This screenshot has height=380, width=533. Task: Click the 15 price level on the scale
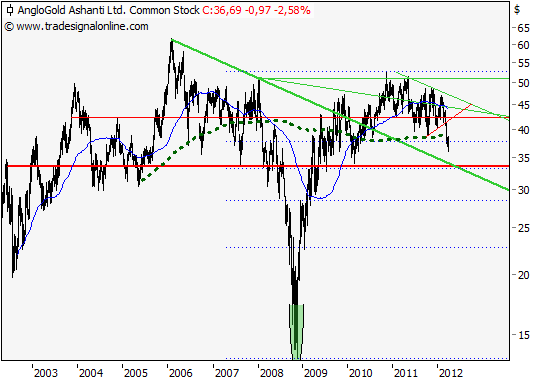(523, 335)
